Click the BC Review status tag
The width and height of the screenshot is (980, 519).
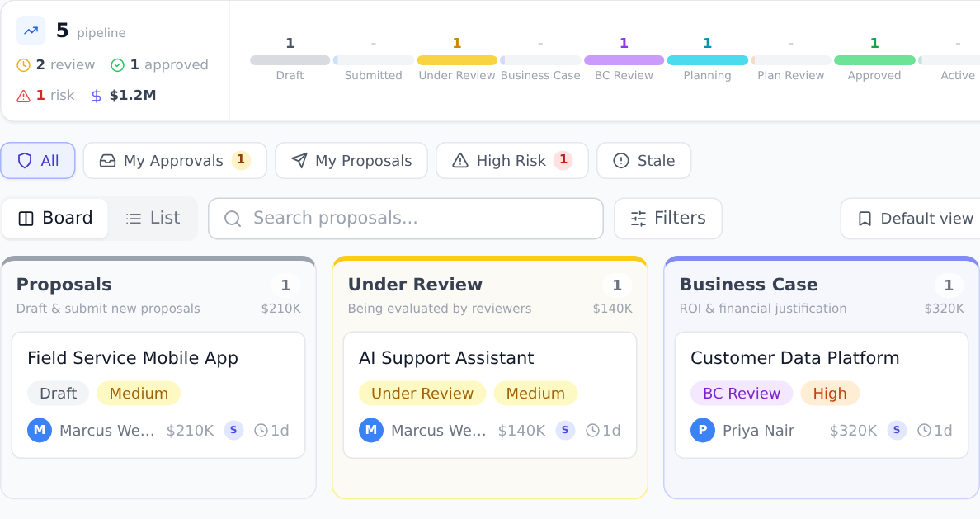[742, 394]
